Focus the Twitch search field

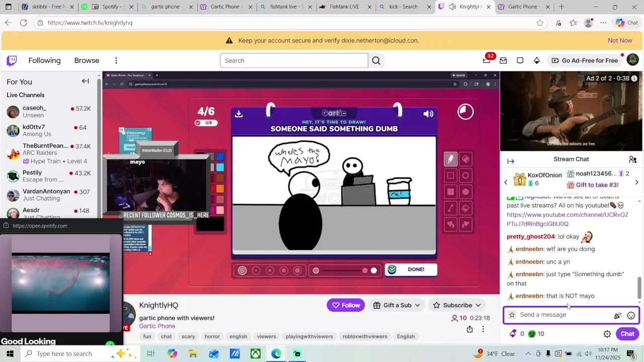coord(294,60)
